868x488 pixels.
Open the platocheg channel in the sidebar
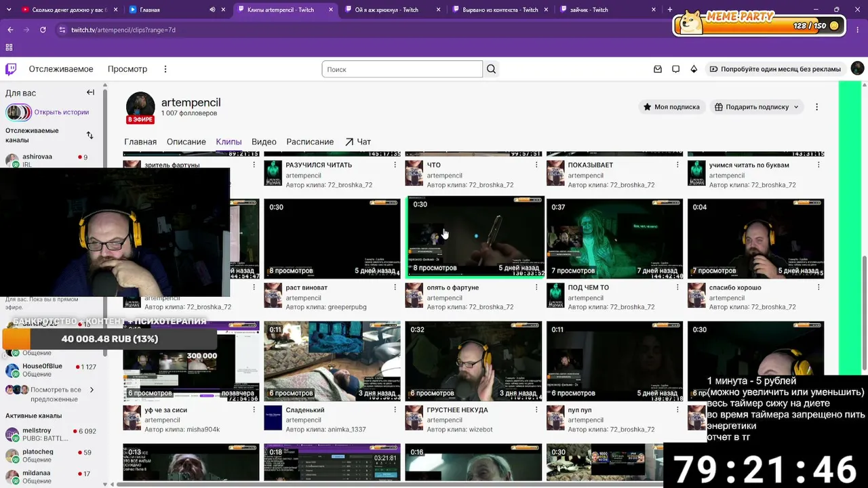click(52, 455)
